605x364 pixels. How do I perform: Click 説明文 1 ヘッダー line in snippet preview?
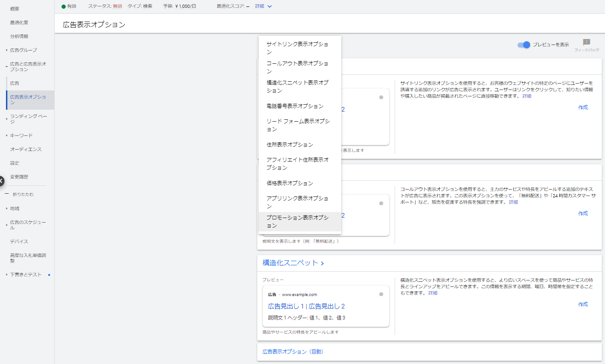[x=306, y=318]
